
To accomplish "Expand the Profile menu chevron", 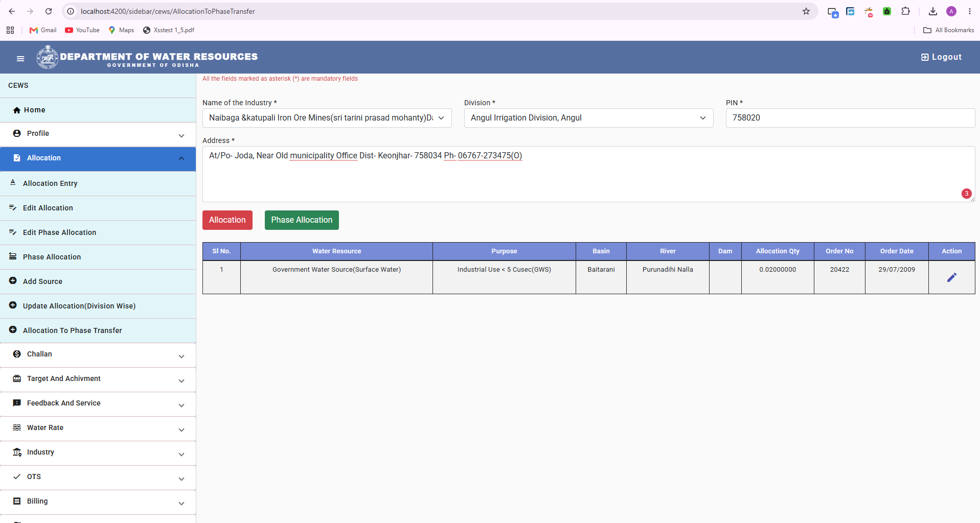I will (x=181, y=135).
